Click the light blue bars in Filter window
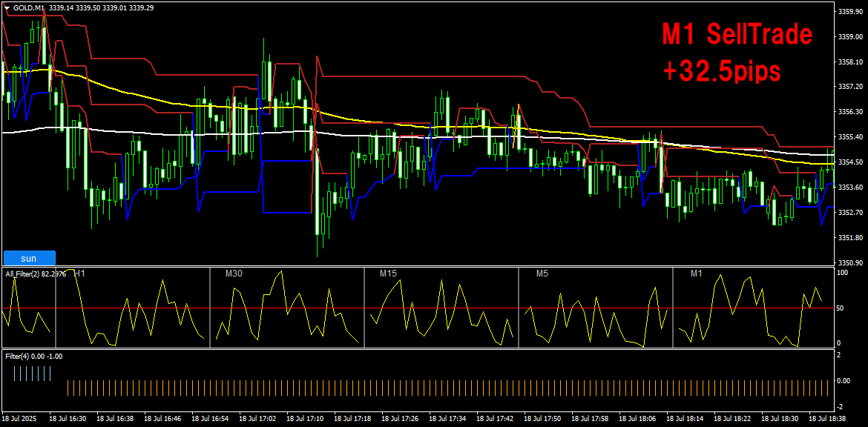Viewport: 868px width, 427px height. pos(32,374)
